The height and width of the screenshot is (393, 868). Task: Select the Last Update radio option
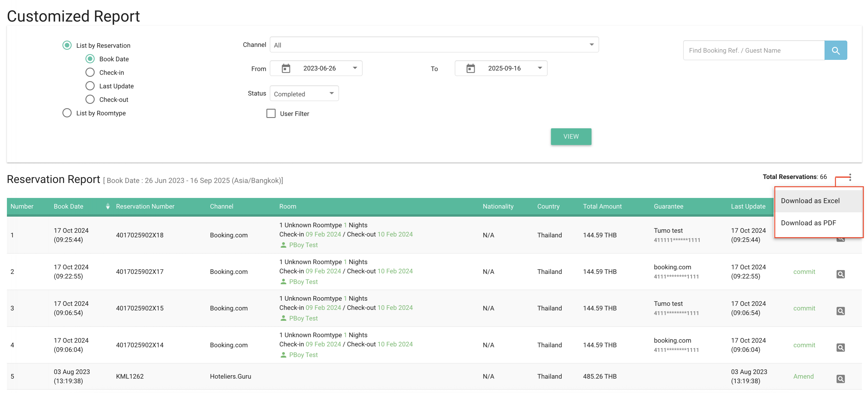pos(90,86)
